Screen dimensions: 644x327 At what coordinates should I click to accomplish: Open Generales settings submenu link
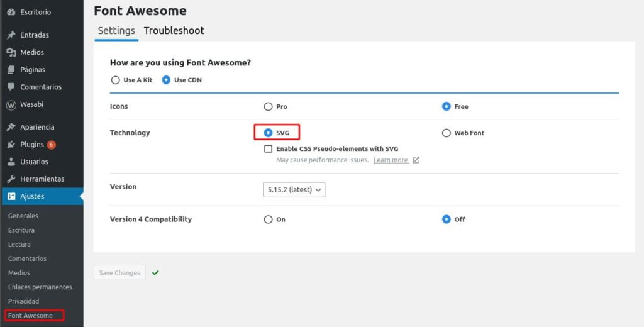(23, 216)
